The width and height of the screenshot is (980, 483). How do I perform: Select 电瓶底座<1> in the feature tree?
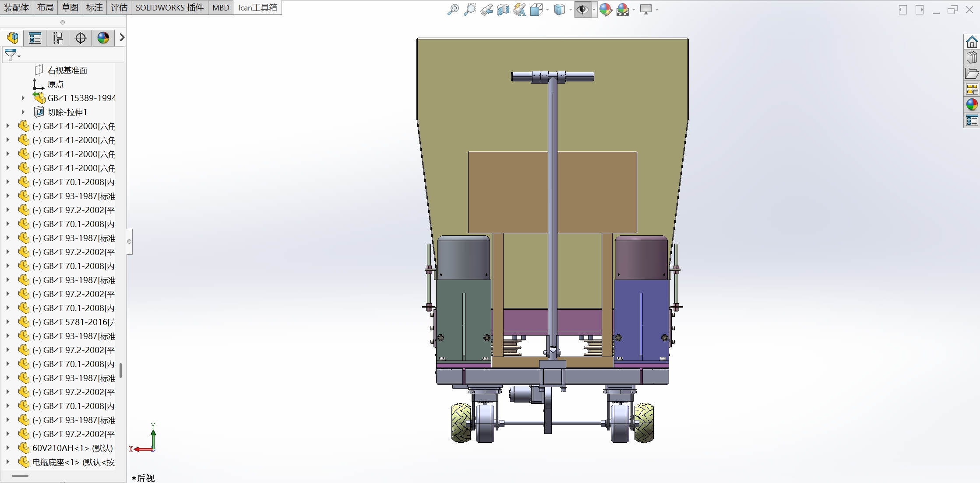coord(73,462)
